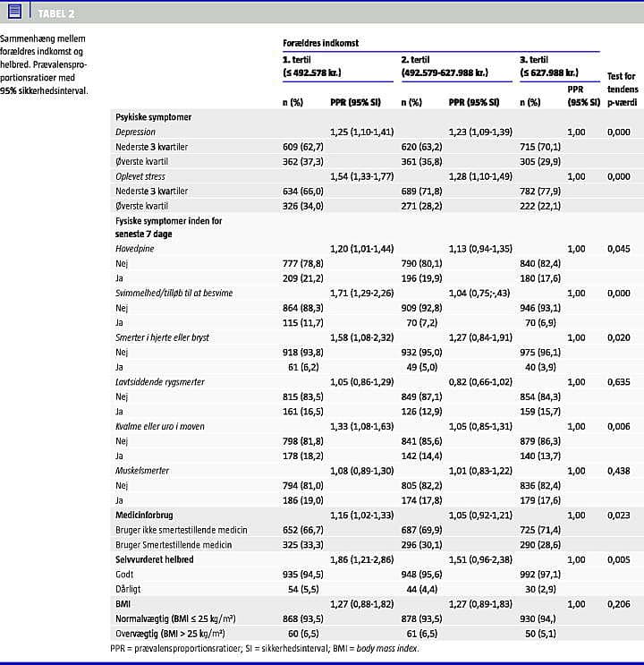Image resolution: width=644 pixels, height=665 pixels.
Task: Select the Depression row label
Action: tap(135, 132)
